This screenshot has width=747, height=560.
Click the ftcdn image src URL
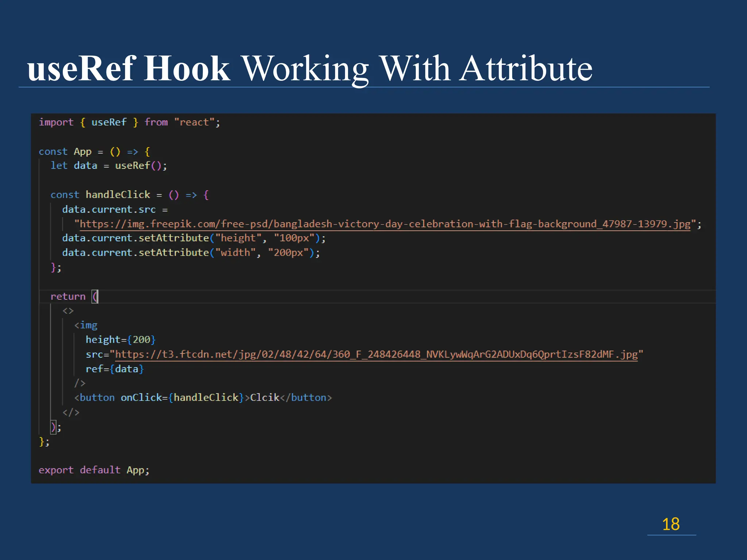tap(376, 354)
